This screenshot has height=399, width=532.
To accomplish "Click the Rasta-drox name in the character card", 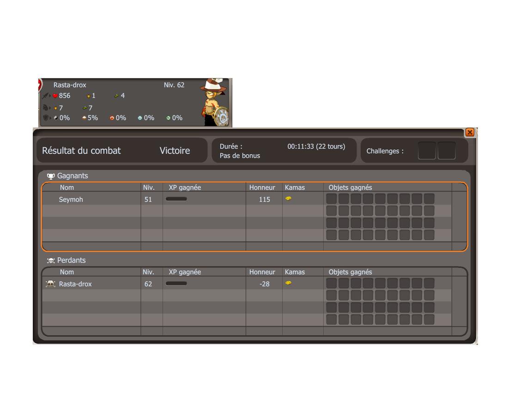I will click(70, 85).
